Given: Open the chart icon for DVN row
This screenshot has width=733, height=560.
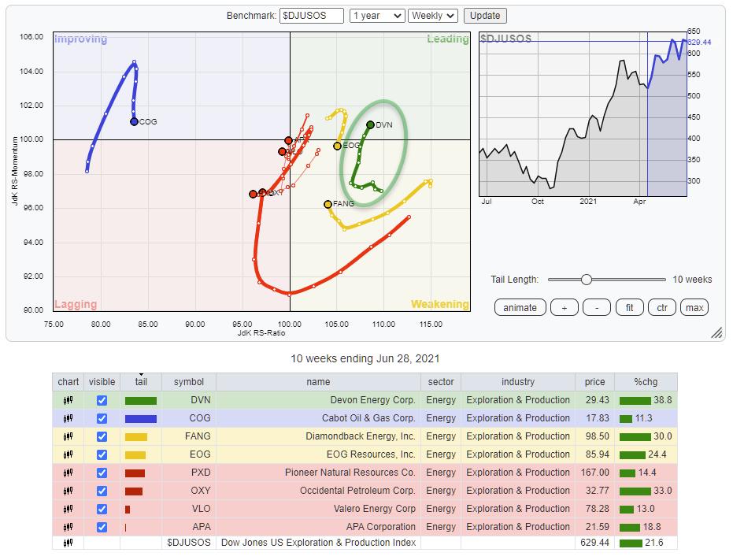Looking at the screenshot, I should (x=68, y=400).
